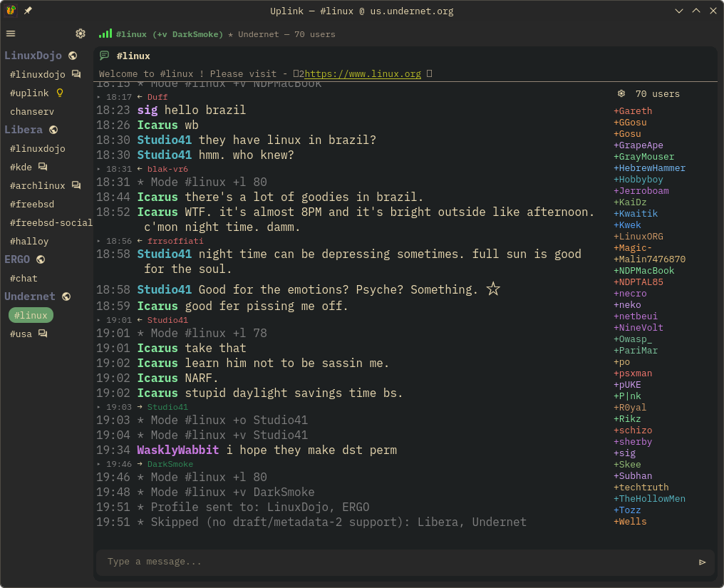Click the Uplink app icon in title bar

11,10
